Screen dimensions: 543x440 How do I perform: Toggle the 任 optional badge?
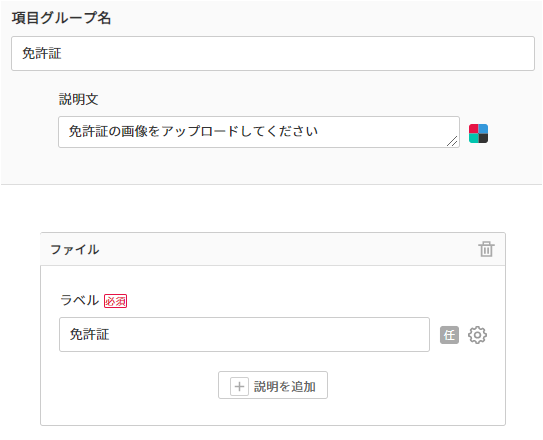tap(449, 335)
